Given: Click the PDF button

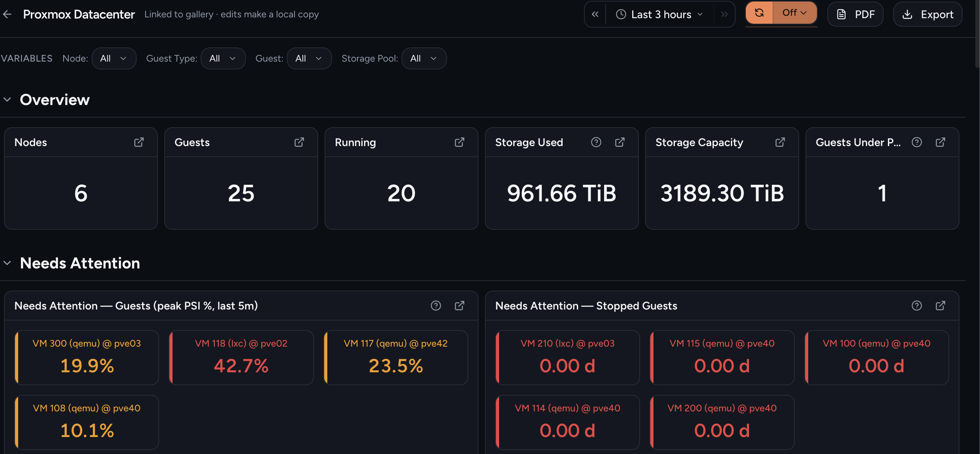Looking at the screenshot, I should [x=855, y=14].
